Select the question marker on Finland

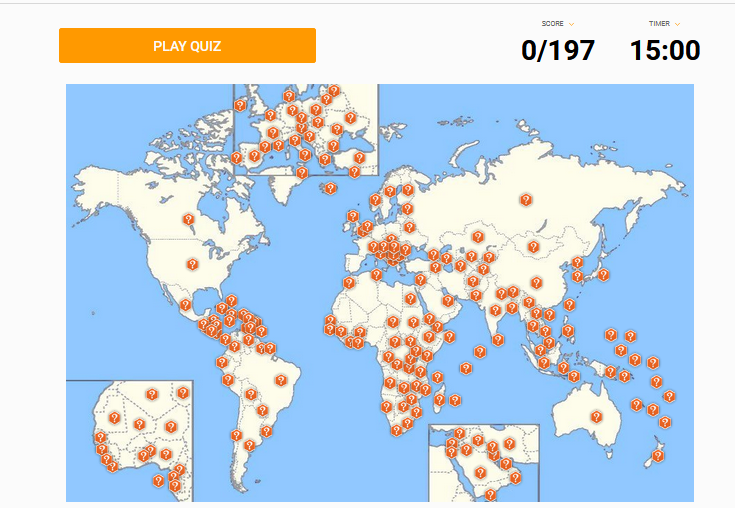pos(408,190)
